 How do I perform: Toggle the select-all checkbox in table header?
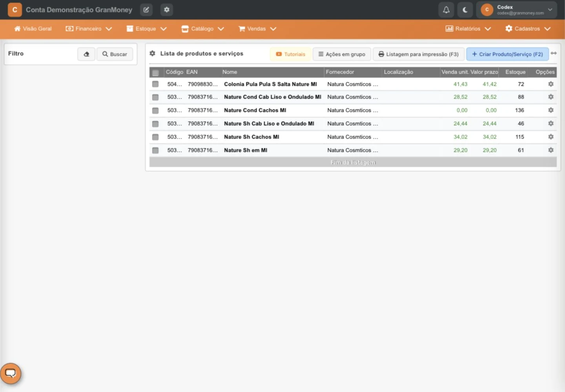click(156, 73)
